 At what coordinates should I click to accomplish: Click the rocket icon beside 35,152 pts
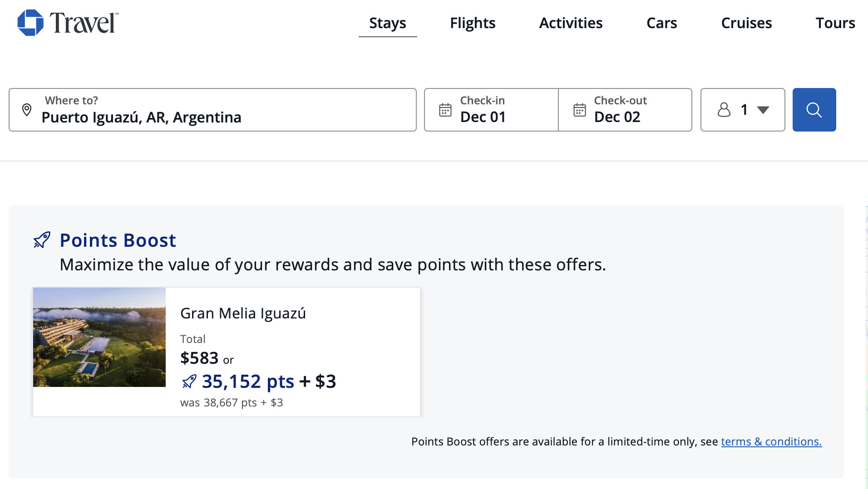[x=189, y=381]
